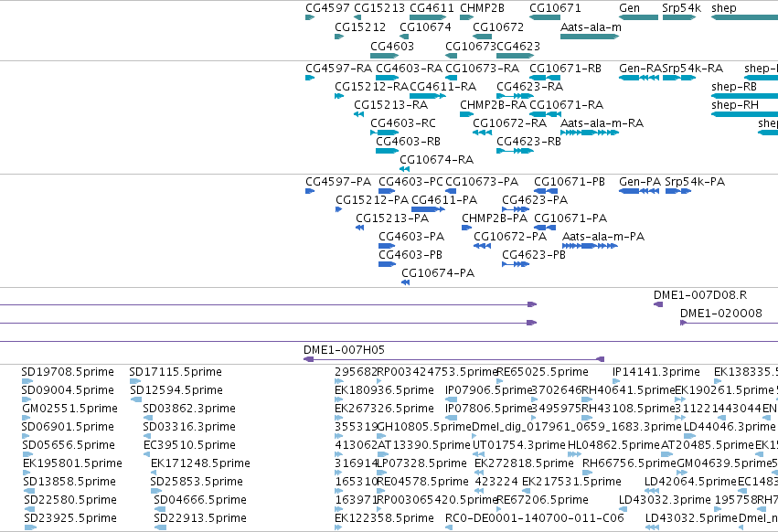Click the shep-RH transcript label
Viewport: 778px width, 532px height.
[735, 105]
